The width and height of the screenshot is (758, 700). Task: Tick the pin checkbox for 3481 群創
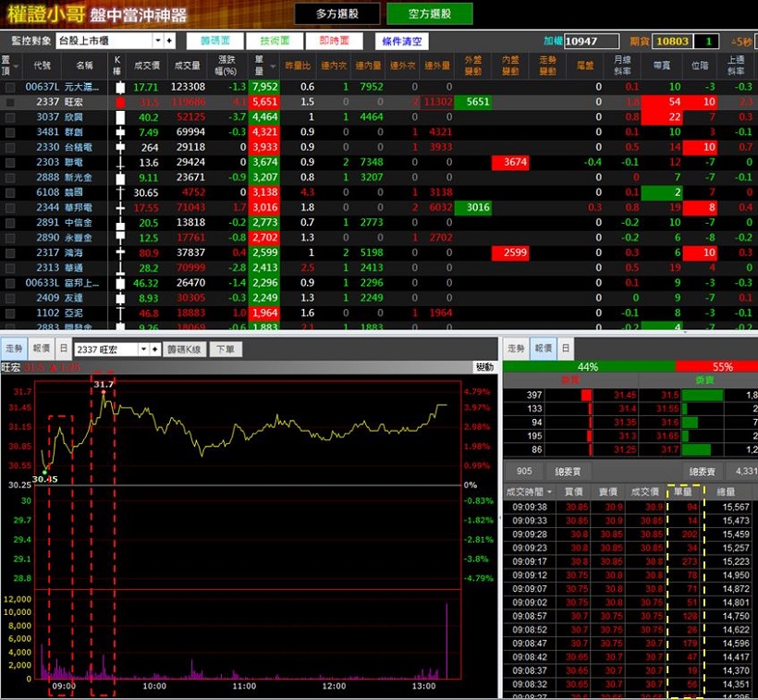(9, 132)
